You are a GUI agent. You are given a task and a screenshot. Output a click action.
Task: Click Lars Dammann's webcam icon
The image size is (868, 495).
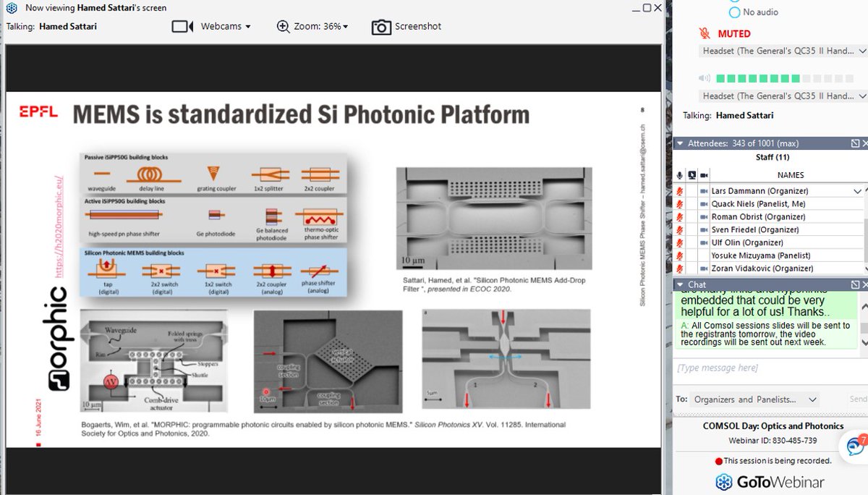pyautogui.click(x=705, y=191)
